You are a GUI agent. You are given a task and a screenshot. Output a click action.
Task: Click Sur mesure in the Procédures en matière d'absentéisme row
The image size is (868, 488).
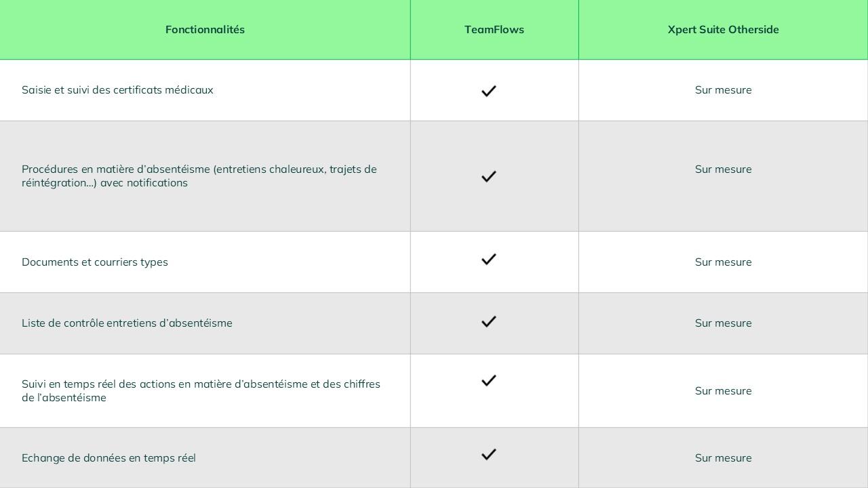point(723,169)
